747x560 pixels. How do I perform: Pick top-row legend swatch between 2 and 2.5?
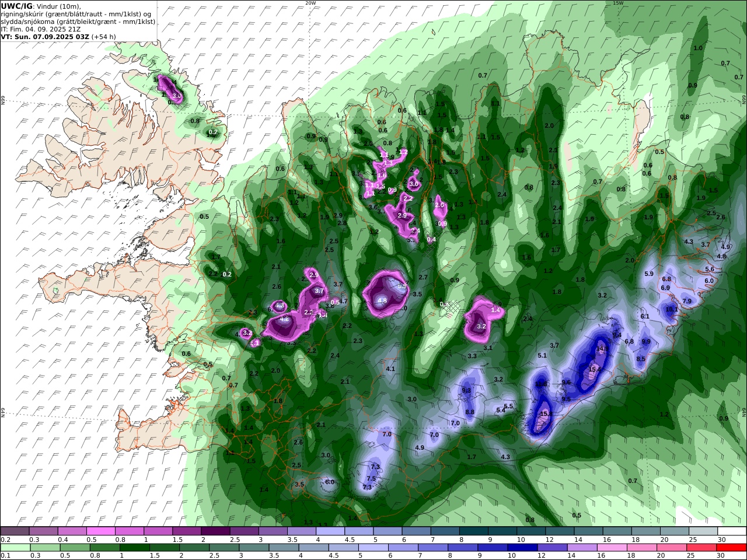click(215, 531)
